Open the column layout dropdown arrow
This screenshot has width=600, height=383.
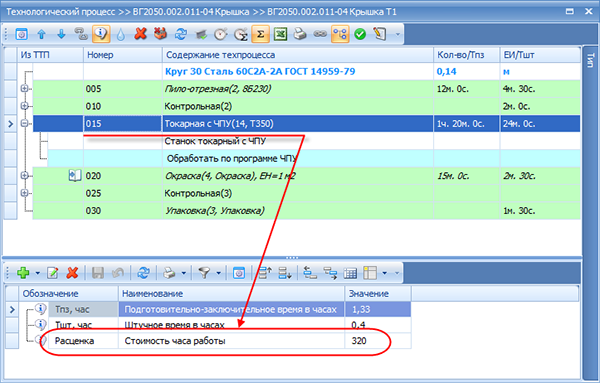click(x=385, y=273)
